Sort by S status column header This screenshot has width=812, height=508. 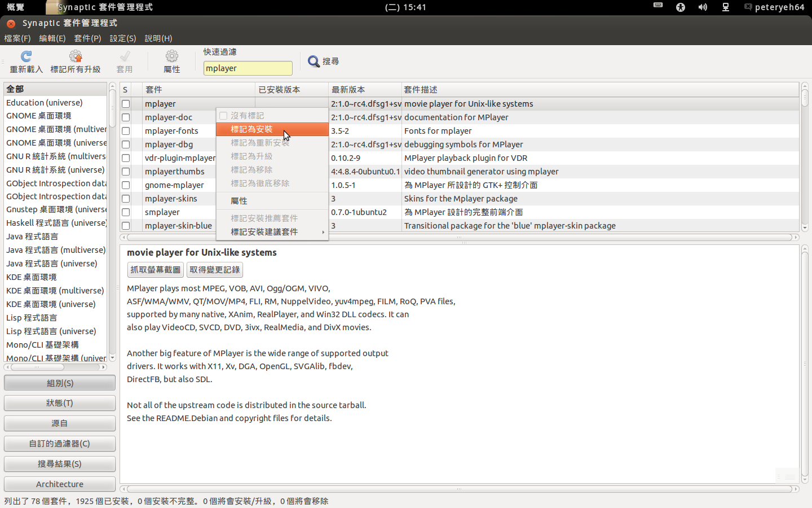[x=125, y=90]
